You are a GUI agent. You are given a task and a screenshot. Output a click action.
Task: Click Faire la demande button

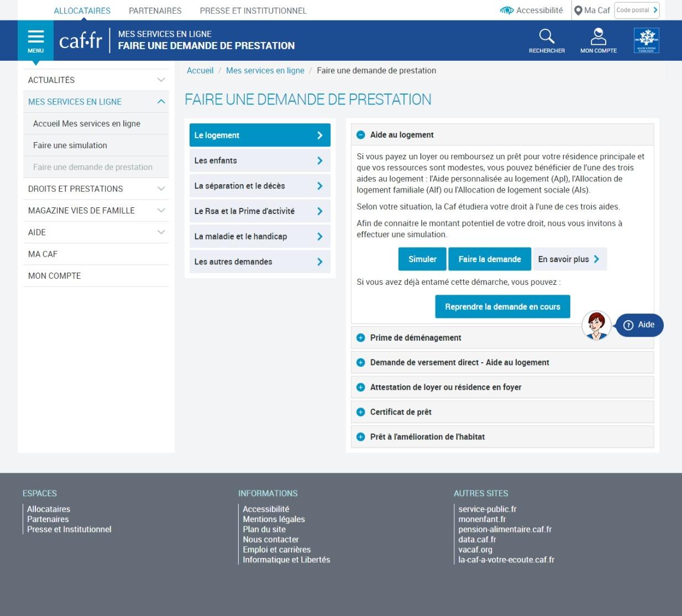[490, 259]
